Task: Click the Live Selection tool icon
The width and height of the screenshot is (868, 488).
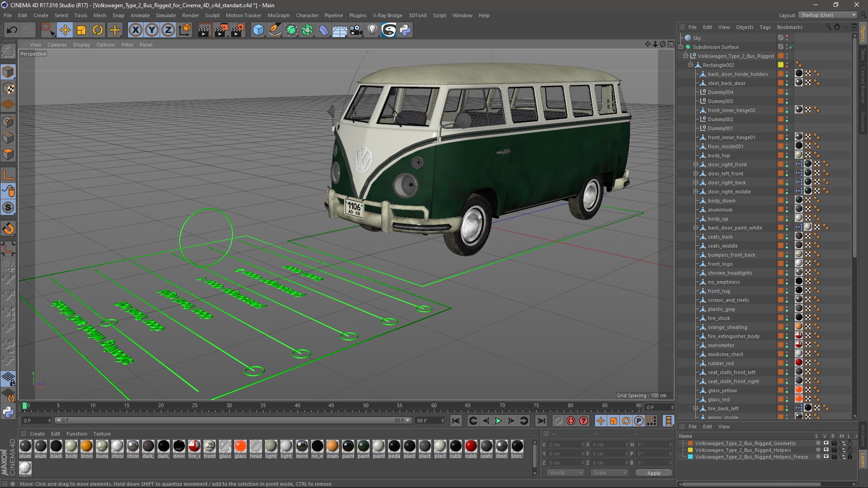Action: 47,30
